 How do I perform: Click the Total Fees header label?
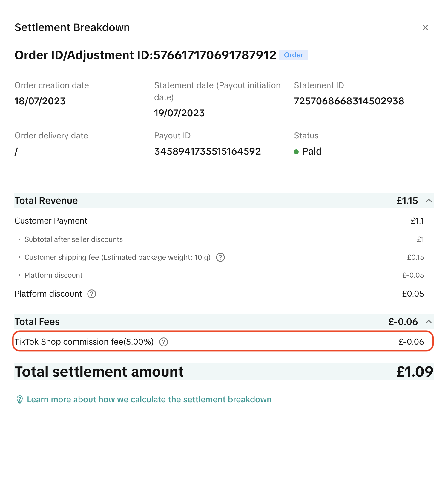[x=37, y=322]
